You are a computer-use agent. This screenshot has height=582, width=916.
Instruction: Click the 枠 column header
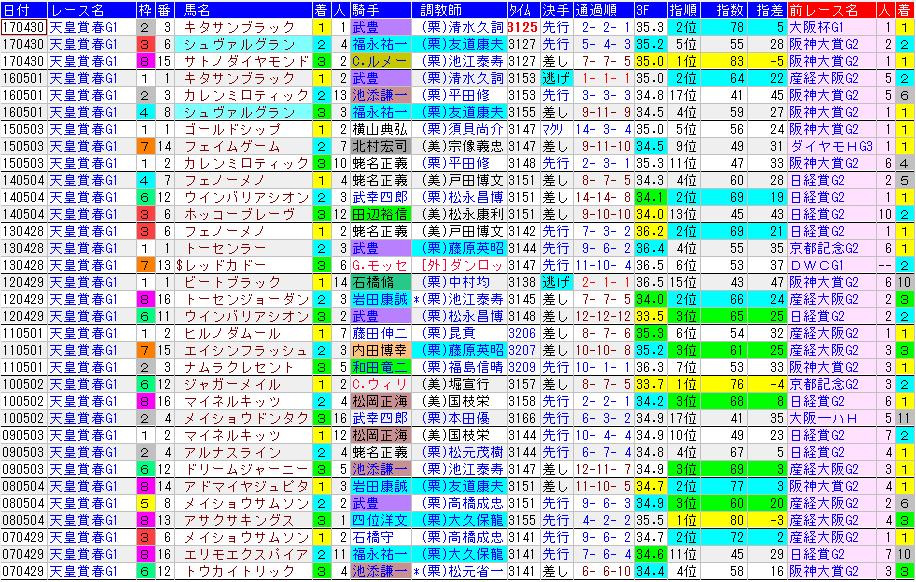pos(145,10)
